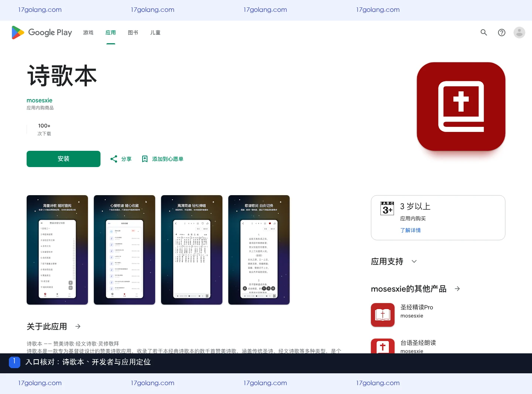
Task: Click the 分享 share button text
Action: pyautogui.click(x=126, y=159)
